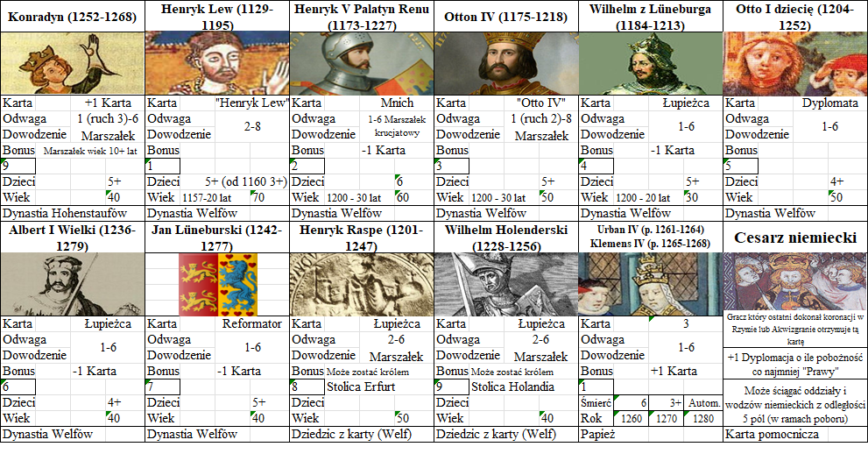Click the number box 7 under Jan Lüneburski
Image resolution: width=868 pixels, height=461 pixels.
[163, 387]
